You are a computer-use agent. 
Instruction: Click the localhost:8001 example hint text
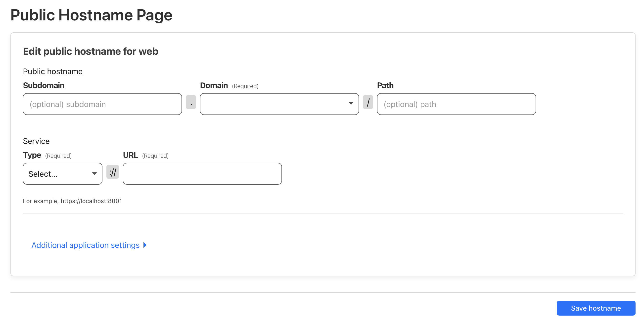click(72, 201)
